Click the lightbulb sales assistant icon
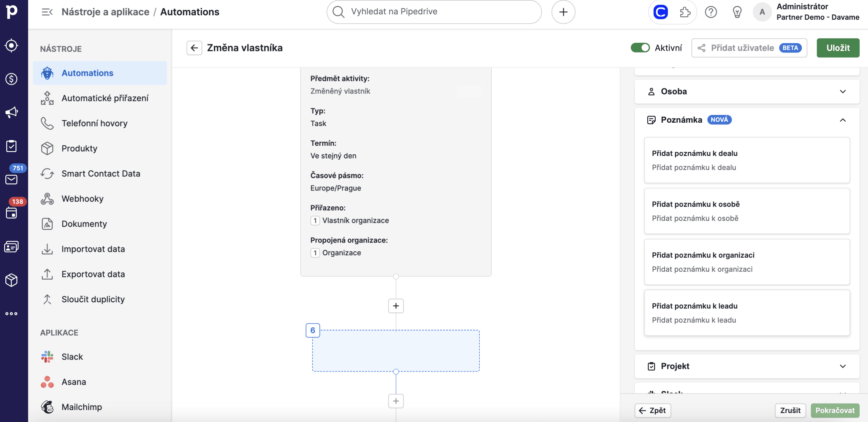The height and width of the screenshot is (422, 868). click(x=737, y=12)
